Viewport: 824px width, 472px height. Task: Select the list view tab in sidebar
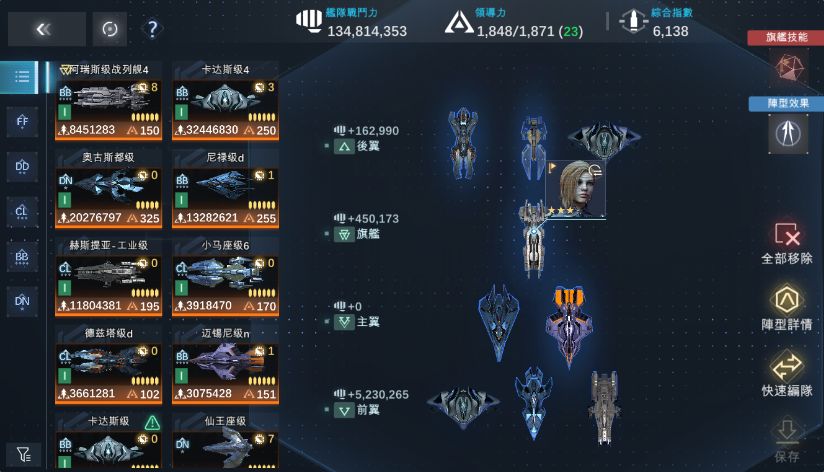pos(19,77)
